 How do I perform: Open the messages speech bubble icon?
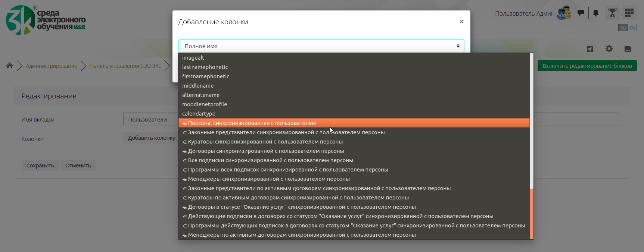[581, 13]
